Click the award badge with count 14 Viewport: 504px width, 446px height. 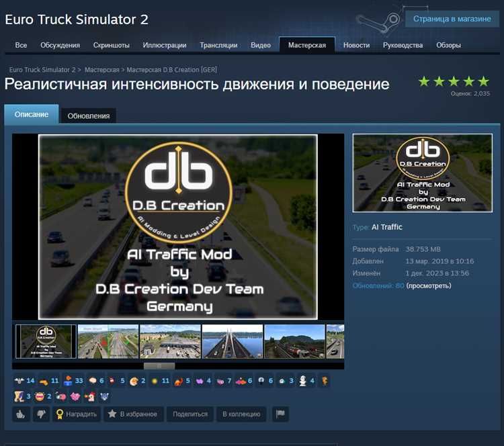(x=24, y=381)
